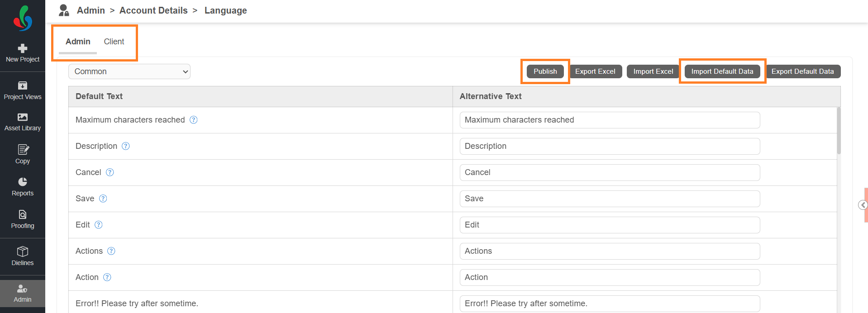Click the table vertical scrollbar
Viewport: 868px width, 313px height.
[x=839, y=131]
